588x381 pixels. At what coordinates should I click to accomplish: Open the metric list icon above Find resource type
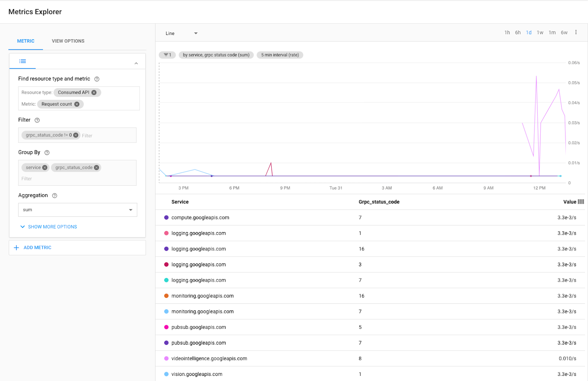click(22, 61)
